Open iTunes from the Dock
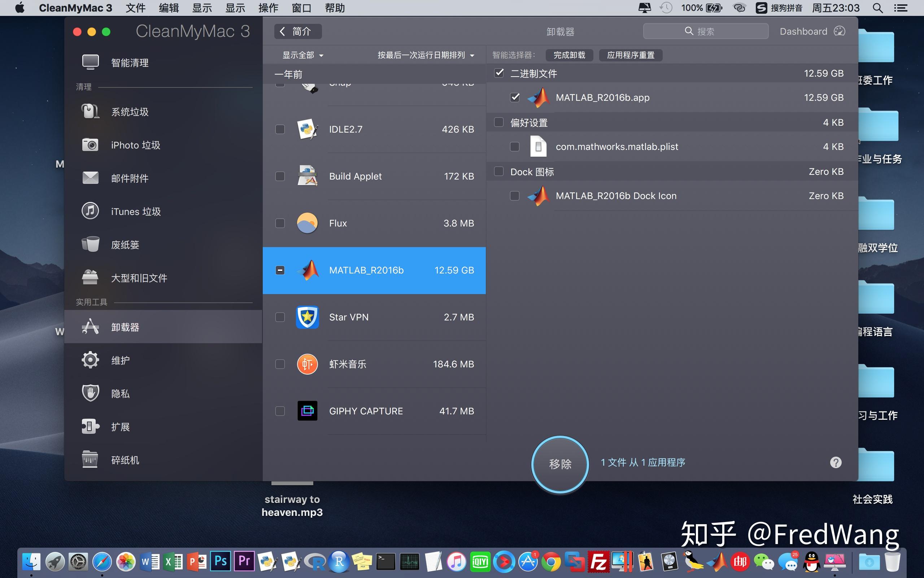This screenshot has height=578, width=924. [x=457, y=561]
